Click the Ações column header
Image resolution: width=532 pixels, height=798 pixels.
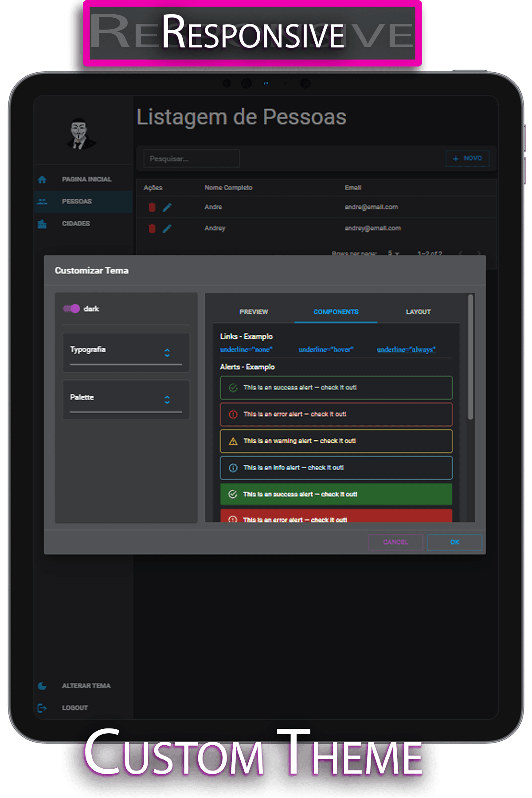point(153,188)
